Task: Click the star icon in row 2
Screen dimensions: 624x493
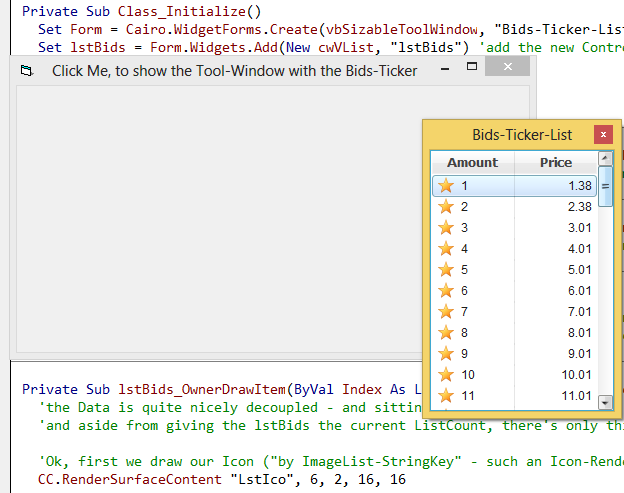Action: [x=446, y=207]
